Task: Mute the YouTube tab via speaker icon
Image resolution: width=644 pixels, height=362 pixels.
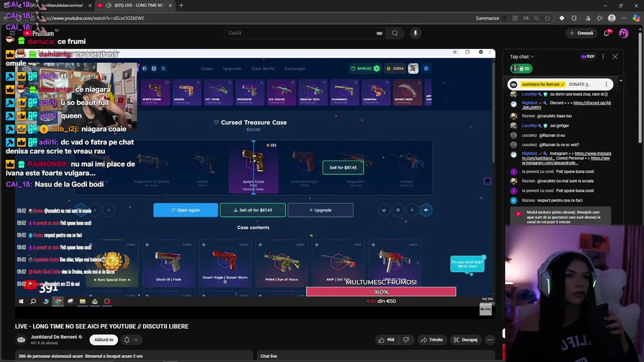Action: [x=108, y=6]
